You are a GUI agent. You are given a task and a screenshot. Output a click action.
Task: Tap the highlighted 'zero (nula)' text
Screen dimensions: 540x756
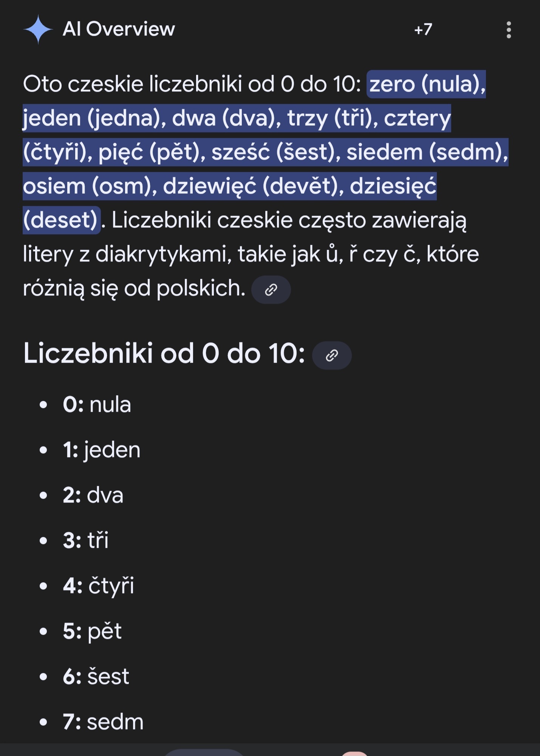click(427, 84)
